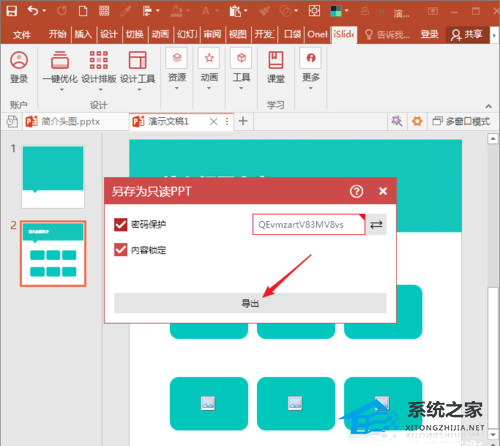Expand the 工具 dropdown arrow
500x446 pixels.
pos(241,88)
